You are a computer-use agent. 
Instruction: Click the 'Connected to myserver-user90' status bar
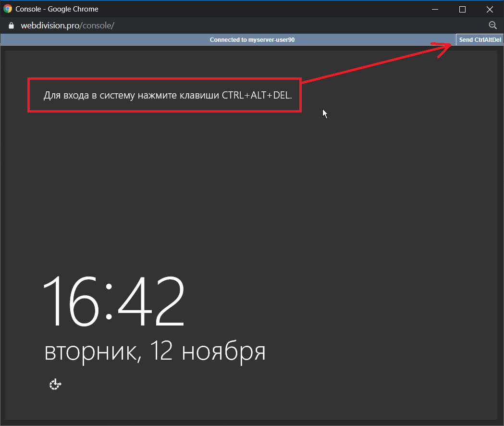click(252, 40)
